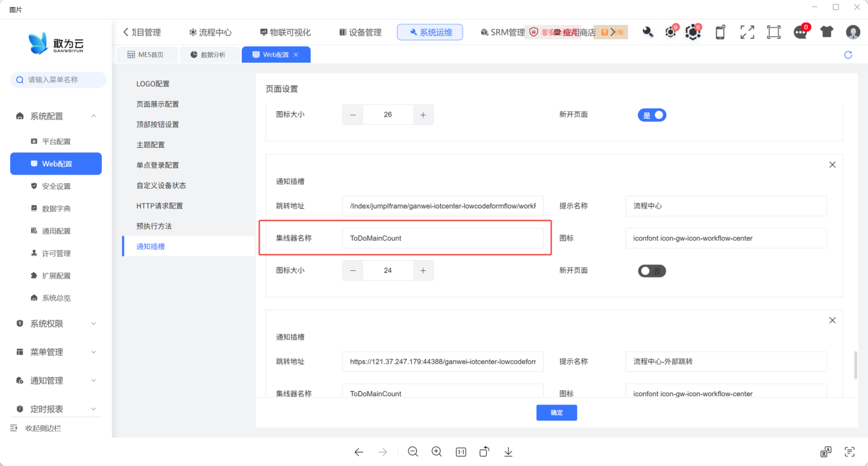Screen dimensions: 868x466
Task: Expand the 菜单管理 sidebar group
Action: [x=56, y=352]
